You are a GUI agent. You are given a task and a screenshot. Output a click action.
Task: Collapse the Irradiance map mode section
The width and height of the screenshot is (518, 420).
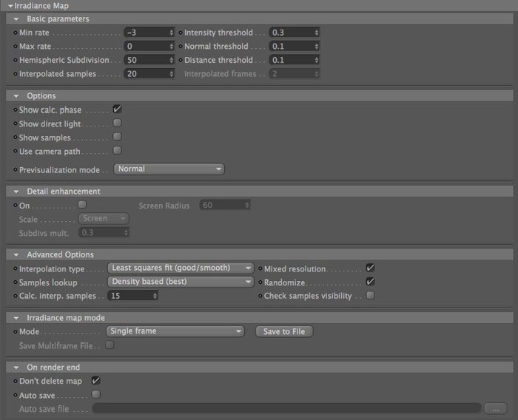[16, 318]
